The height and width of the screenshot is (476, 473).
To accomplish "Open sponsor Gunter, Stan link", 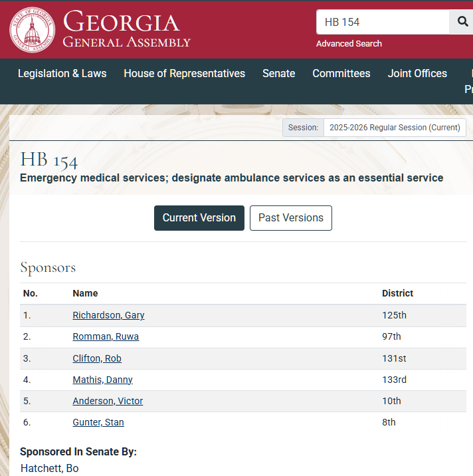I will tap(98, 422).
